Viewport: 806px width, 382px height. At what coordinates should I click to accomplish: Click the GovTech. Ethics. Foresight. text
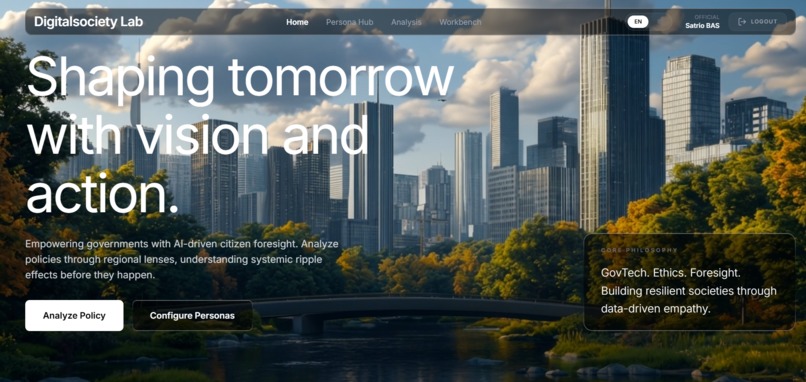tap(670, 272)
